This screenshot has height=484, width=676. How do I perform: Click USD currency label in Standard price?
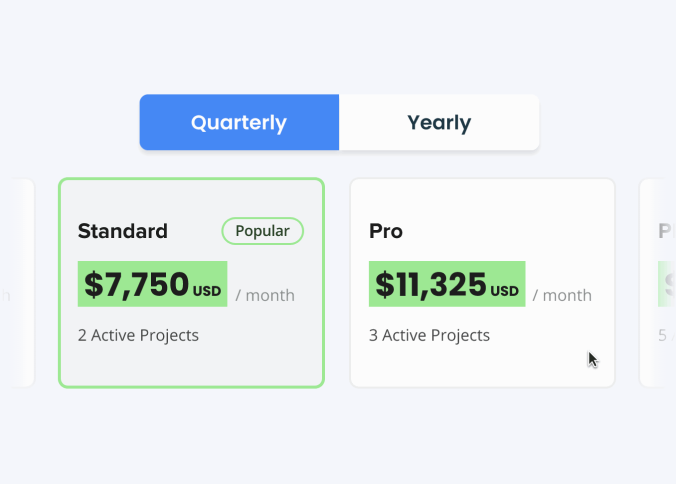pos(207,291)
